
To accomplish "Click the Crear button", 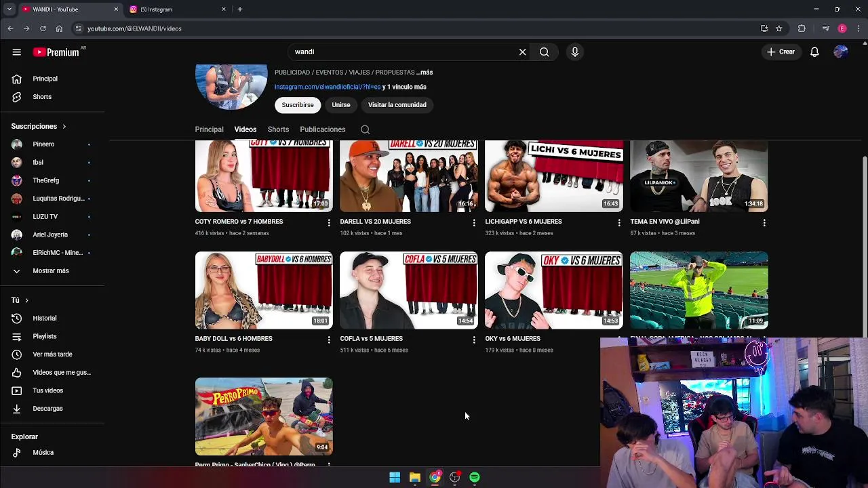I will click(x=781, y=52).
